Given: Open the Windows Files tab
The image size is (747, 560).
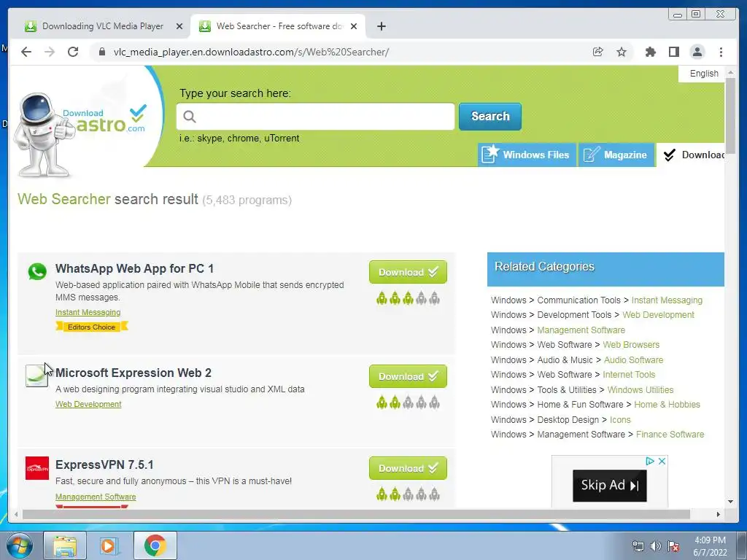Looking at the screenshot, I should [527, 155].
